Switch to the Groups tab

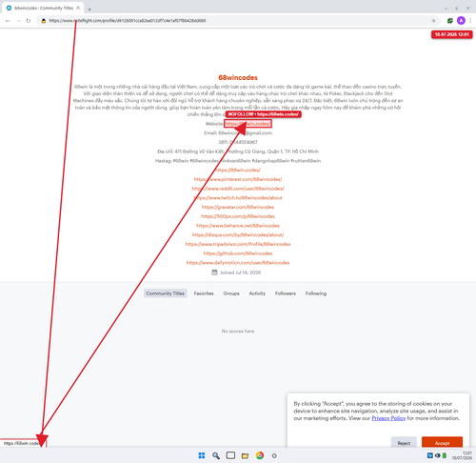pyautogui.click(x=231, y=293)
